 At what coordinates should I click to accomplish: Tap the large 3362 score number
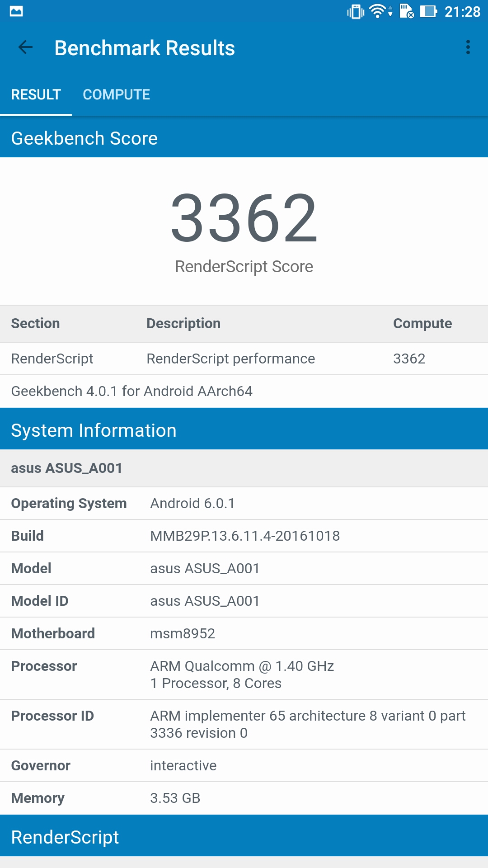coord(244,218)
